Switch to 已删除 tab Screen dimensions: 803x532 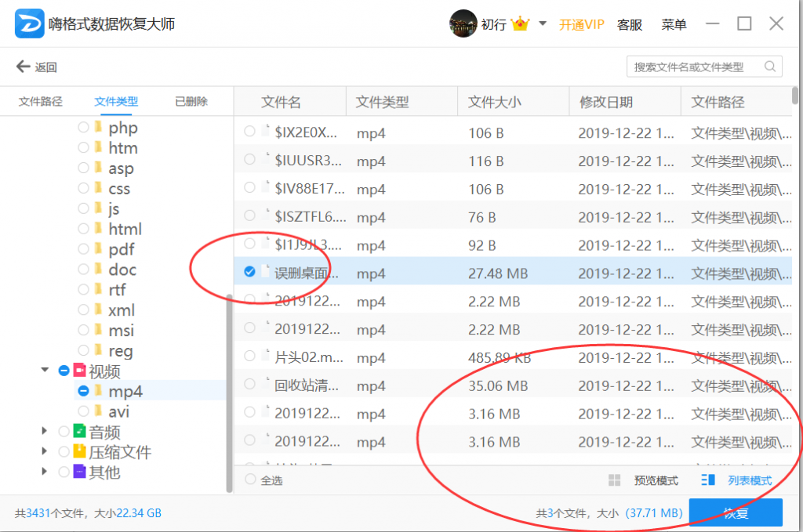coord(191,101)
